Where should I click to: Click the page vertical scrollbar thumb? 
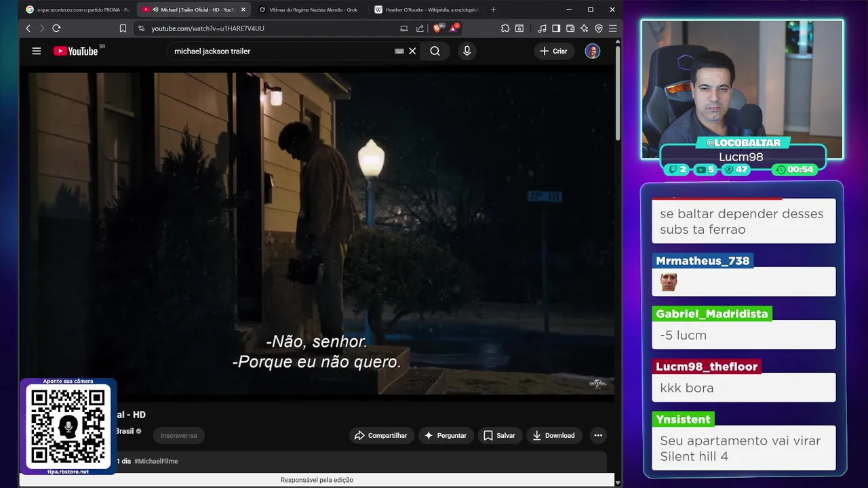(618, 94)
